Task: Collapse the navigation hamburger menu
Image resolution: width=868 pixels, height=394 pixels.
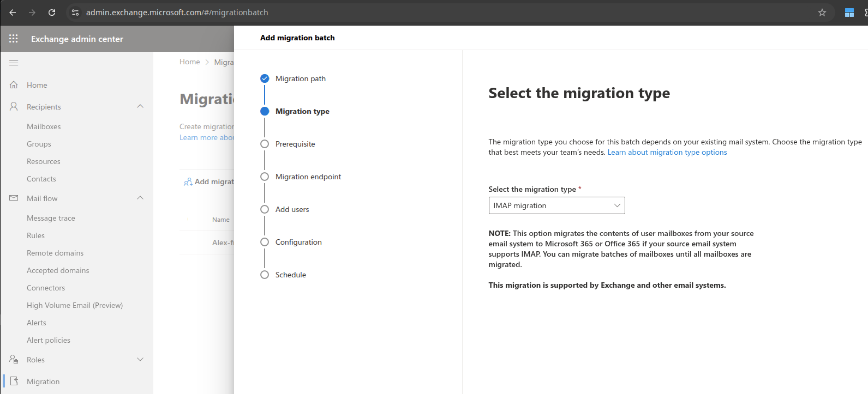Action: click(14, 63)
